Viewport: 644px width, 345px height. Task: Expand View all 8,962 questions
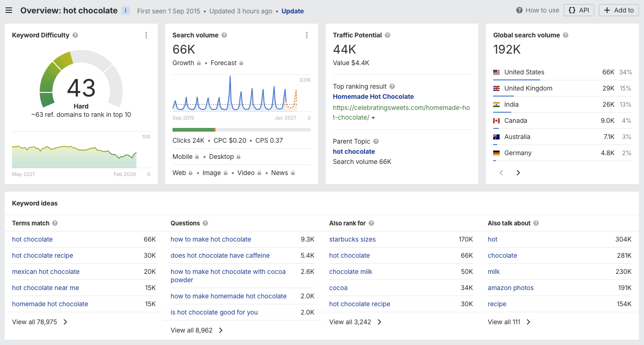click(x=197, y=330)
